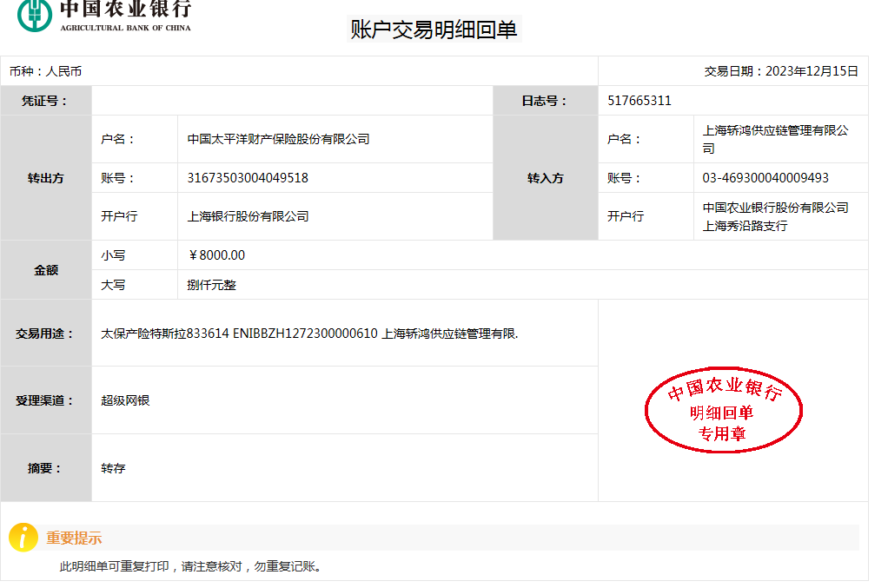The image size is (888, 588).
Task: Click the yellow info icon beside 重要提示
Action: click(23, 538)
